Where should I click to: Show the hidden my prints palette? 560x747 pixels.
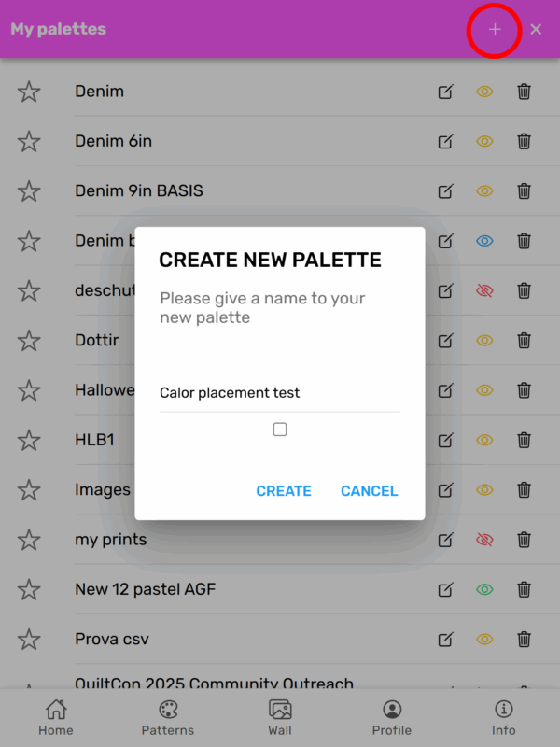pyautogui.click(x=484, y=540)
